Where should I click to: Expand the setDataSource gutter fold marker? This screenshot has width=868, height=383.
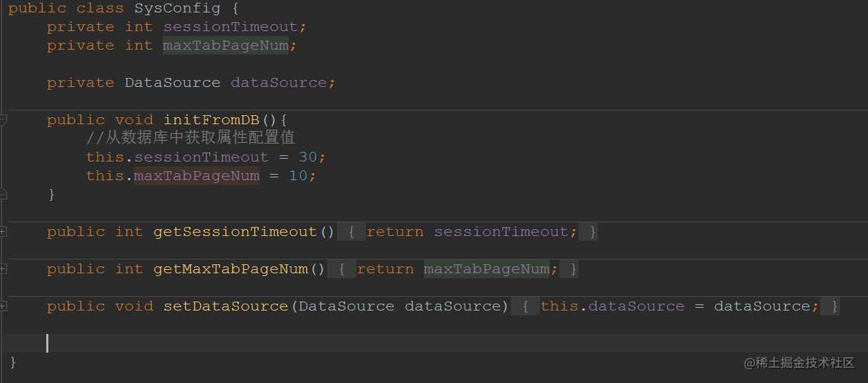tap(3, 306)
